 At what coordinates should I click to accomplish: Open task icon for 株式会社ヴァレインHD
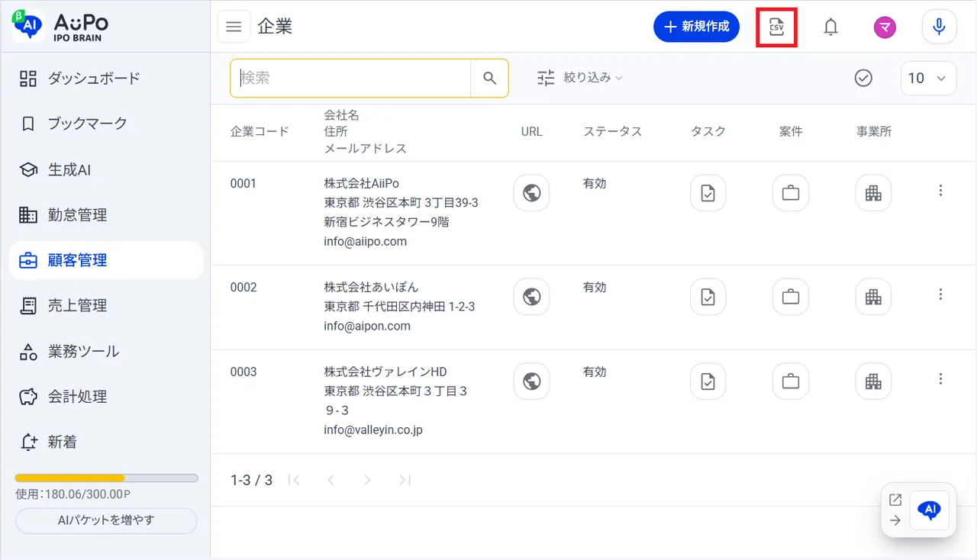708,381
